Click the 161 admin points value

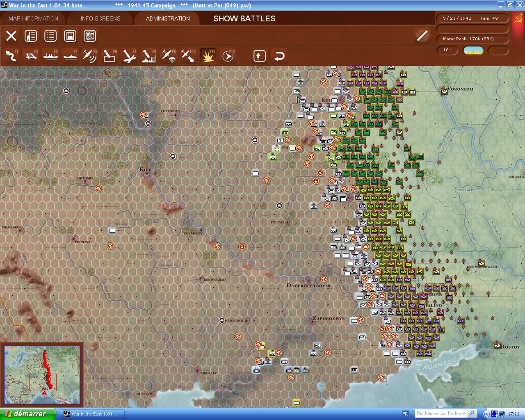[x=447, y=50]
